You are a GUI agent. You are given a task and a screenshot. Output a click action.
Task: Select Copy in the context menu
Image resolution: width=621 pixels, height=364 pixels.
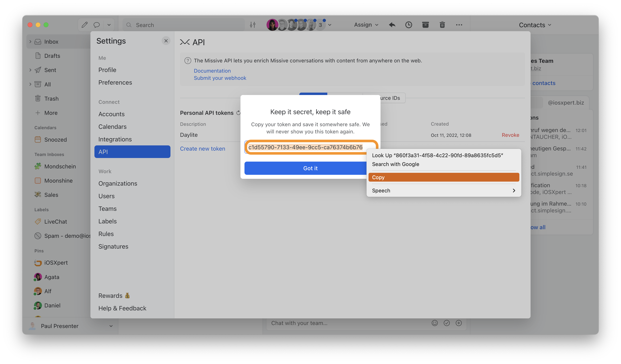(444, 177)
